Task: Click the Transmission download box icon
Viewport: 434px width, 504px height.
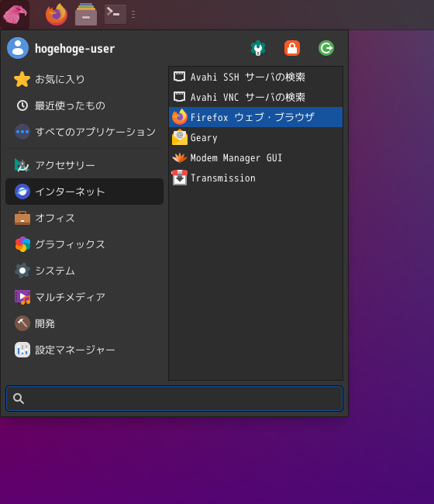Action: pos(180,178)
